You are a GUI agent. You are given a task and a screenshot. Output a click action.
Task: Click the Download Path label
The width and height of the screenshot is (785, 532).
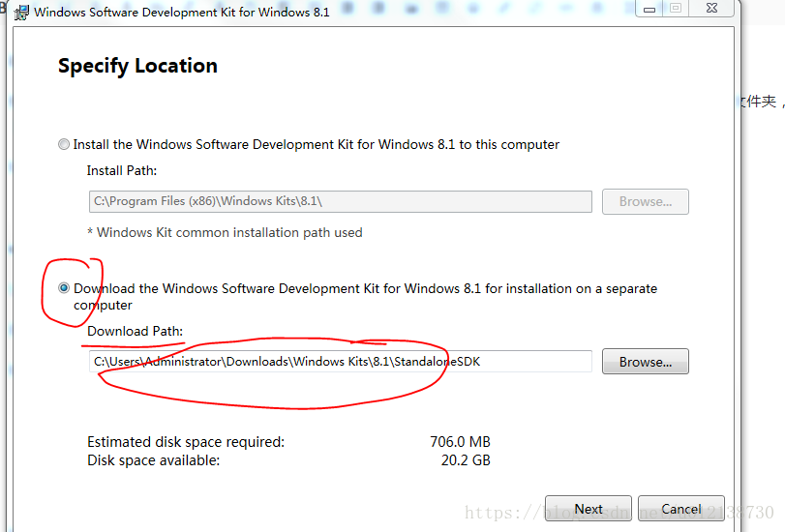pyautogui.click(x=136, y=332)
